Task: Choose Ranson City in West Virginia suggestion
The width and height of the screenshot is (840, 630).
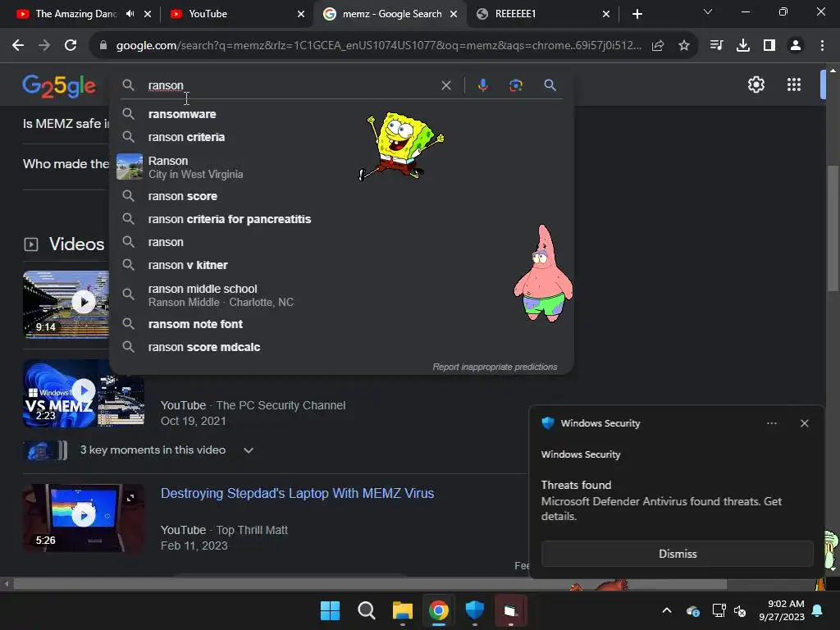Action: coord(341,167)
